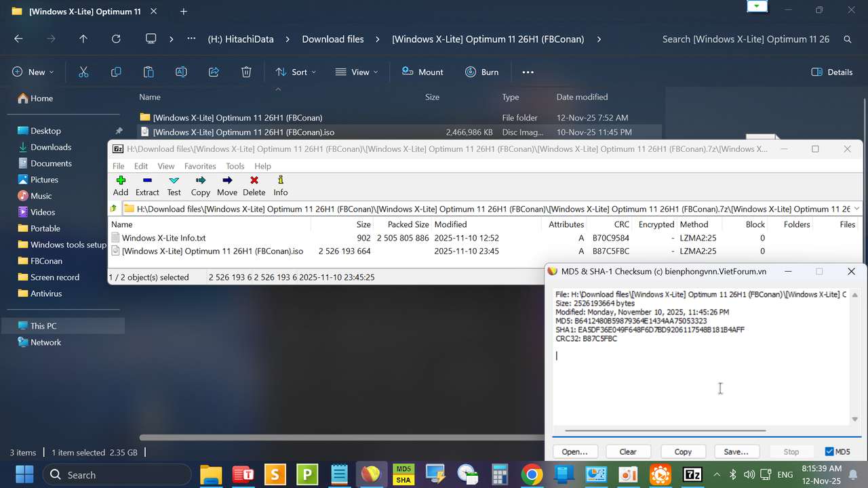This screenshot has height=488, width=868.
Task: Extract the selected archive contents
Action: (x=146, y=184)
